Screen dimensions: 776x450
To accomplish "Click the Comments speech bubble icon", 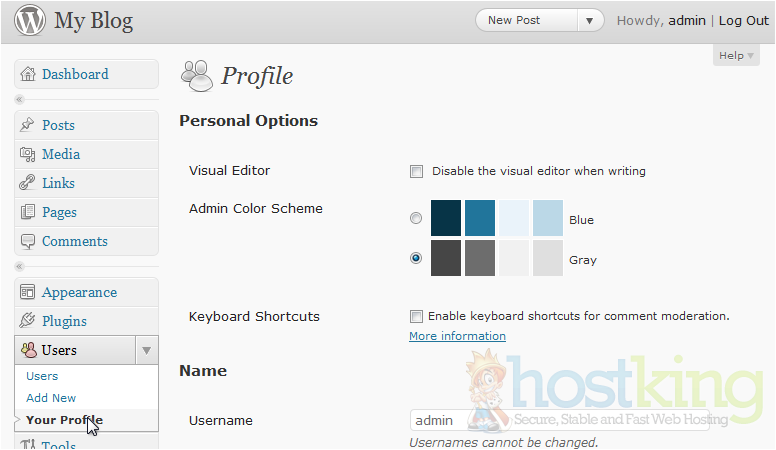I will 28,242.
